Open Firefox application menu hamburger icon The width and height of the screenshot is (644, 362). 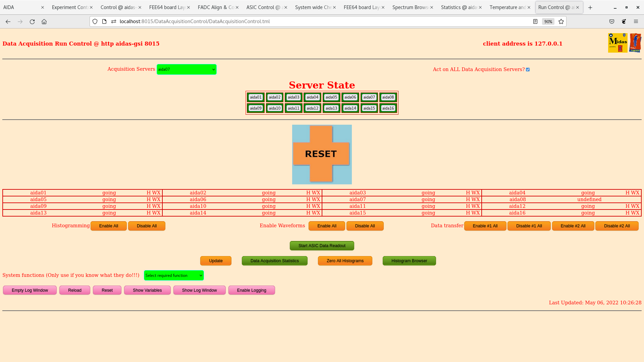pyautogui.click(x=636, y=21)
